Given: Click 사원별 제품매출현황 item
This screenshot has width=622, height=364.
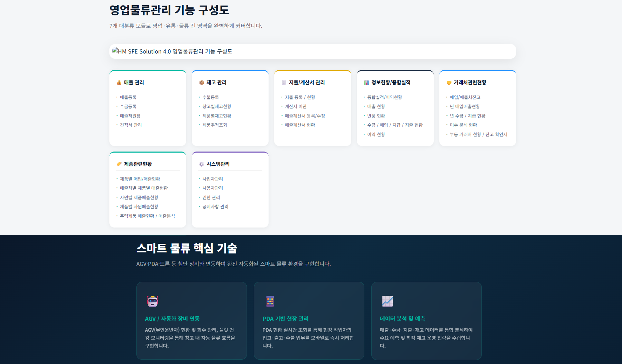Looking at the screenshot, I should click(139, 197).
